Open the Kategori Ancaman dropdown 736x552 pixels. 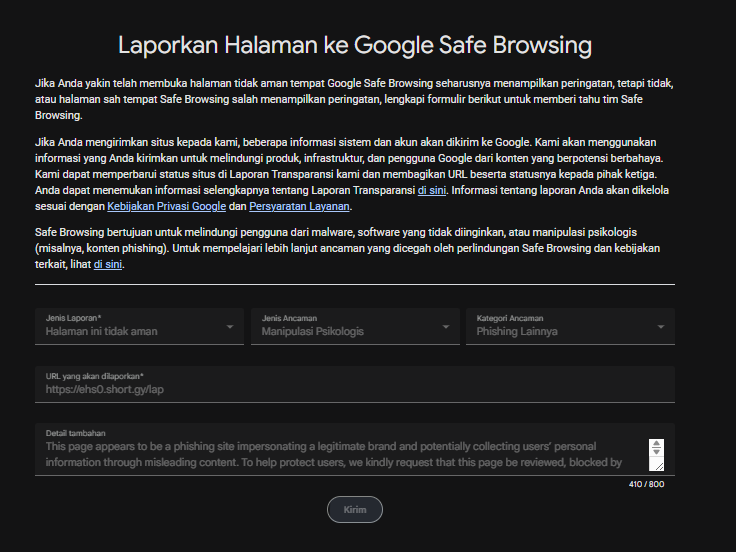click(x=570, y=327)
